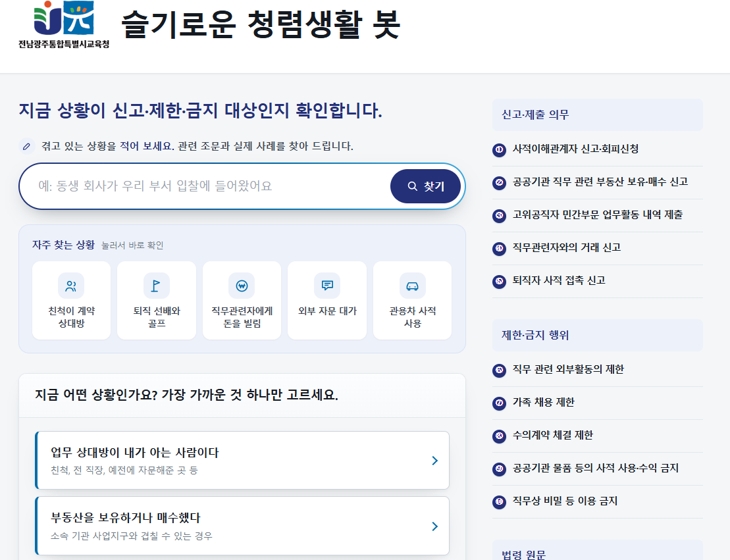Click number 2 badge beside 부동산 보유·매수 신고

pyautogui.click(x=499, y=183)
